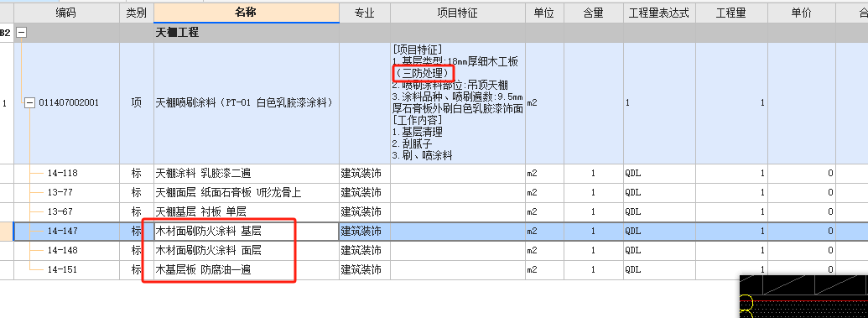Click 单价 value 0 in row 14-118
Screen dimensions: 868x318
coord(801,174)
